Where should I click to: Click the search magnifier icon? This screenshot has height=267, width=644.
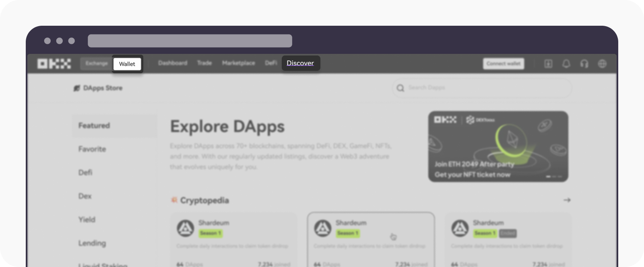click(x=400, y=88)
